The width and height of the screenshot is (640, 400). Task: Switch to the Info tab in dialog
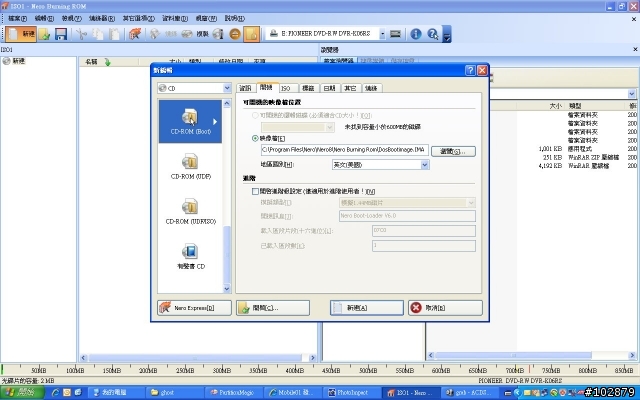pos(245,88)
